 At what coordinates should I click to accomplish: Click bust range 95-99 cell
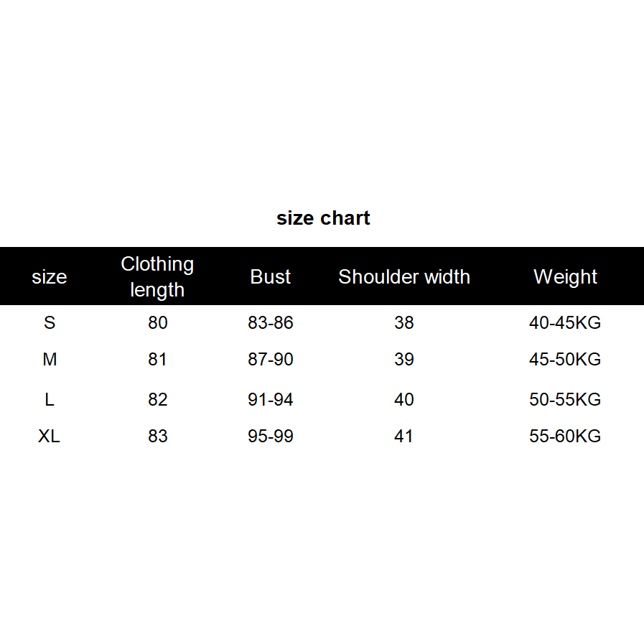pos(271,437)
